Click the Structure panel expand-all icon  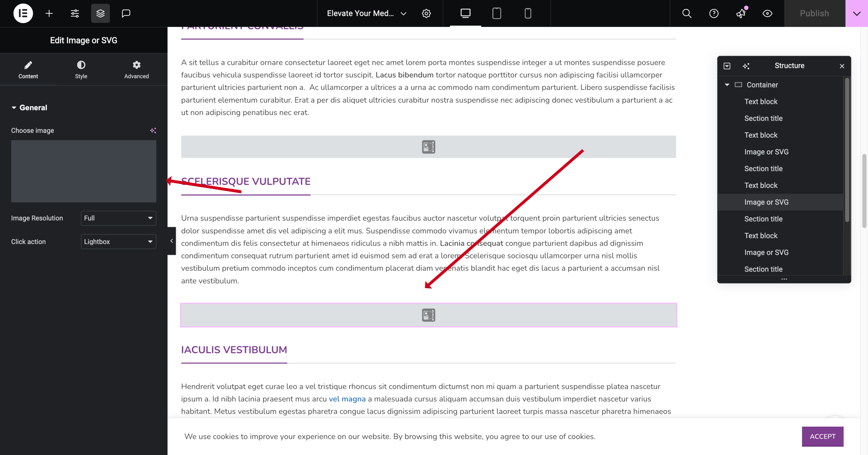(727, 66)
